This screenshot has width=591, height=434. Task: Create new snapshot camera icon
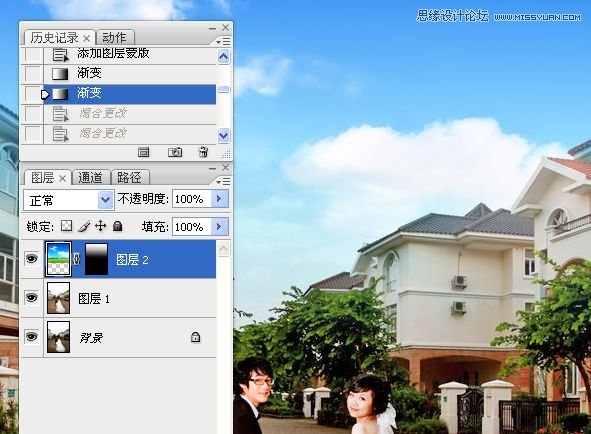(175, 152)
